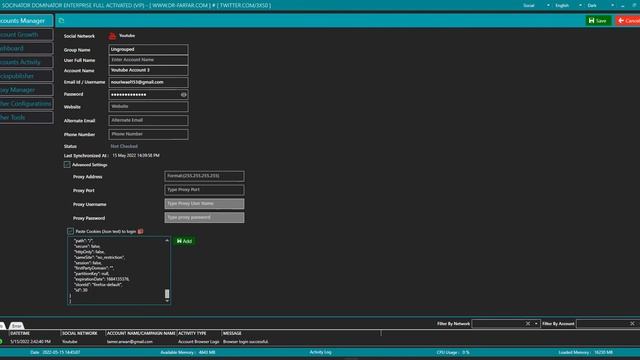The width and height of the screenshot is (640, 360).
Task: Open Accounts Manager in the sidebar
Action: 26,20
